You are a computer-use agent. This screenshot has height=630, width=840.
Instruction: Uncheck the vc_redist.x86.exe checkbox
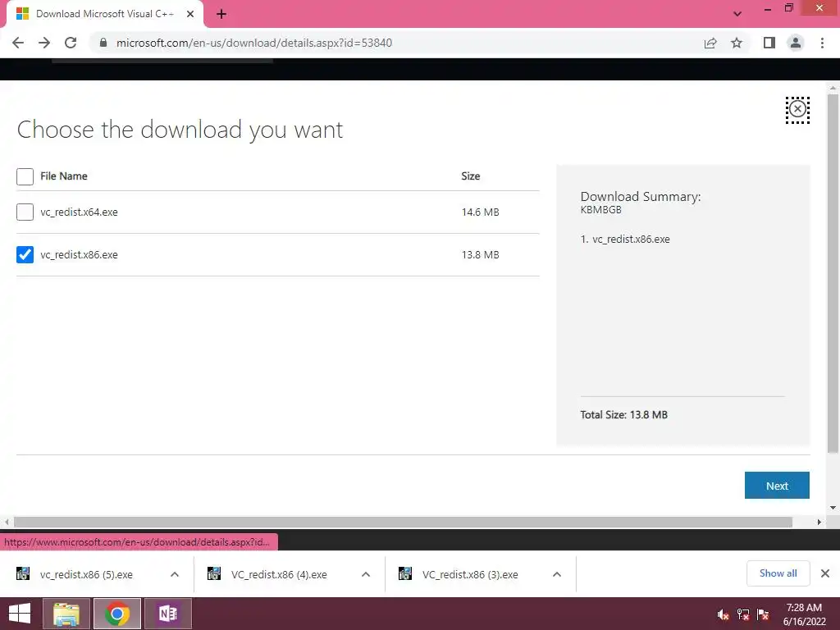[x=25, y=254]
